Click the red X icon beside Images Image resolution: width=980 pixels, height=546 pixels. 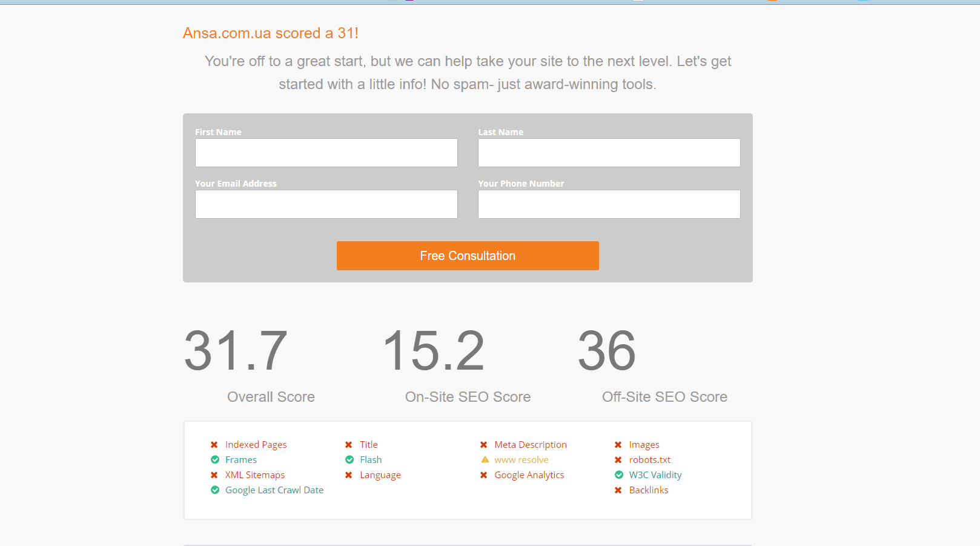(618, 445)
